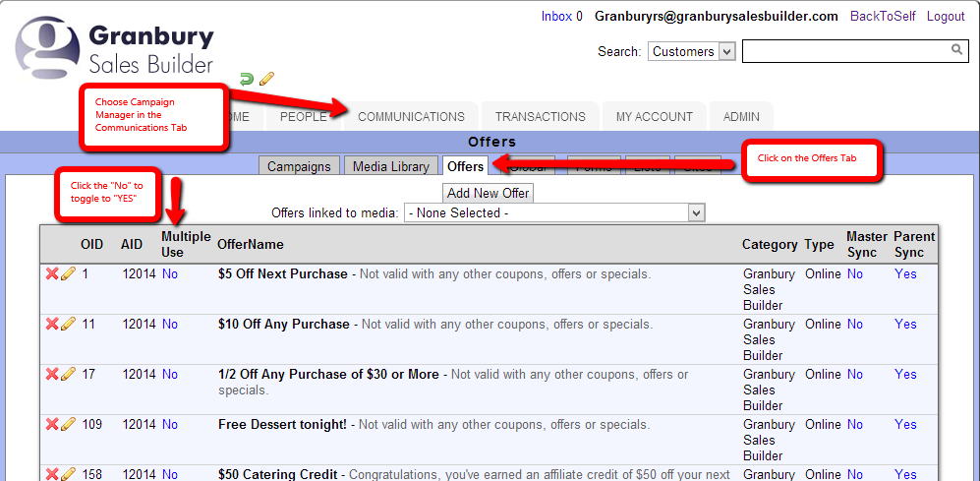Delete the $50 Catering Credit offer
The image size is (980, 481).
52,473
